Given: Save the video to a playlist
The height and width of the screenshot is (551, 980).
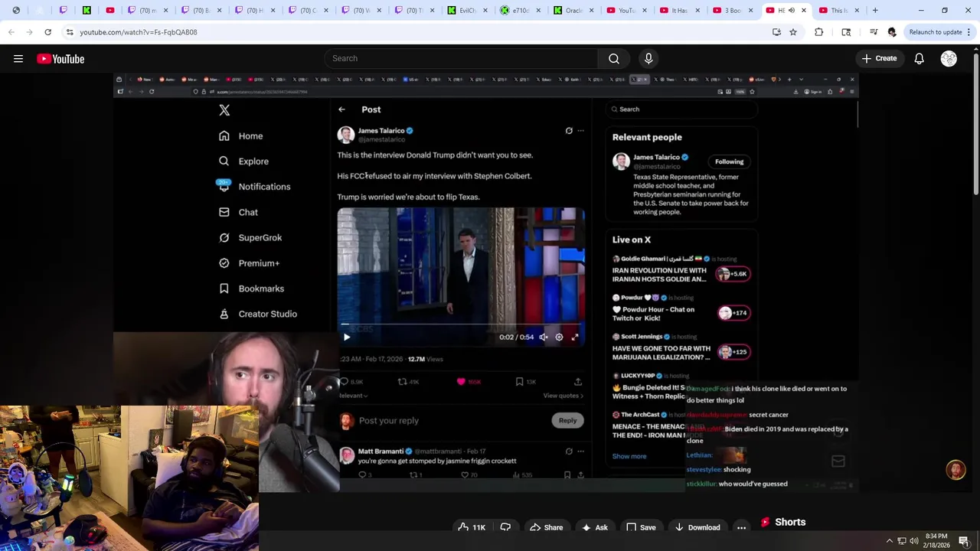Looking at the screenshot, I should point(641,527).
